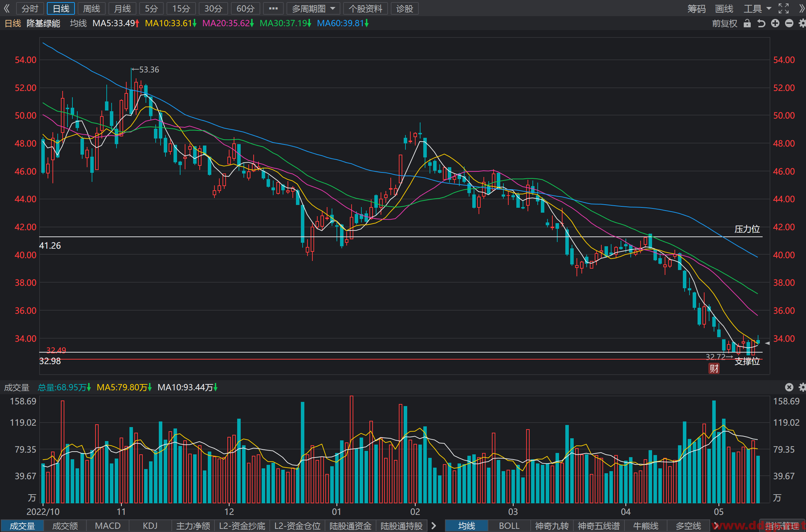
Task: Click the 财 earnings marker on chart
Action: coord(714,368)
